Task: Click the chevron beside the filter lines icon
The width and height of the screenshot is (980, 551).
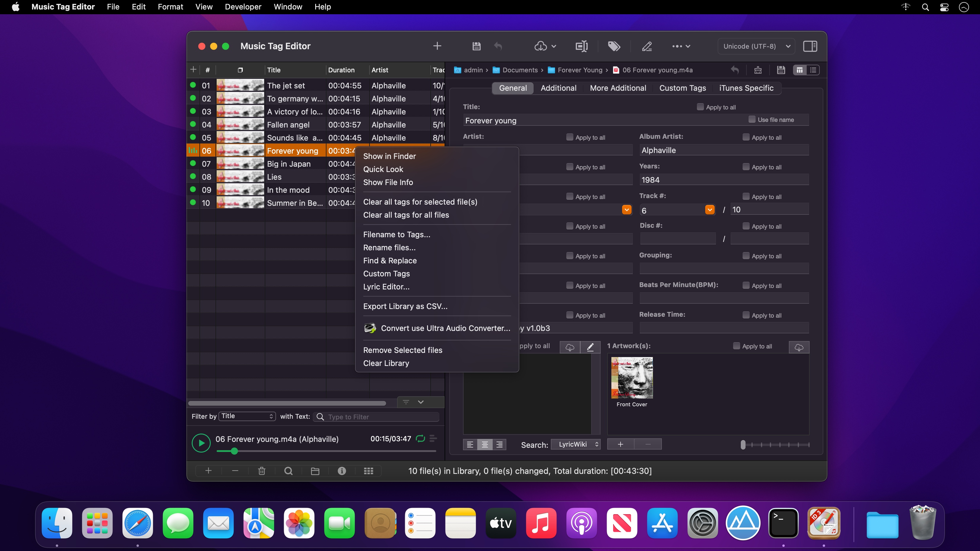Action: point(420,402)
